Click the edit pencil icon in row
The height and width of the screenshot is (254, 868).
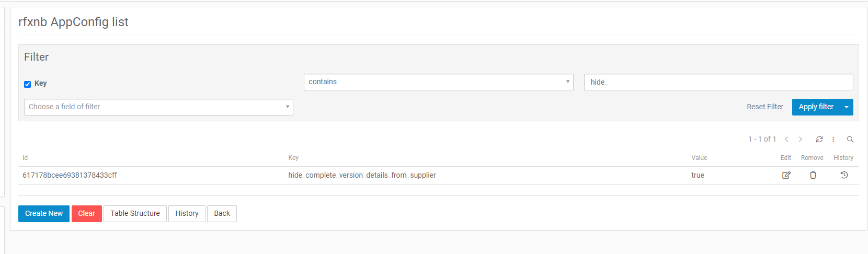click(x=786, y=175)
